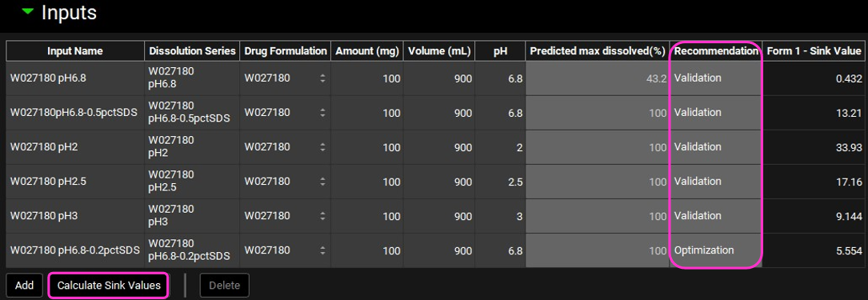
Task: Select input name cell W027180 pH2.5
Action: tap(75, 182)
